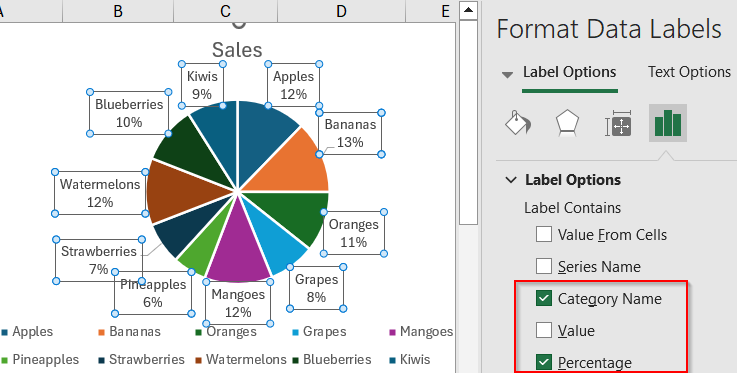Open the Size & Properties icon
This screenshot has height=373, width=737.
(x=618, y=124)
